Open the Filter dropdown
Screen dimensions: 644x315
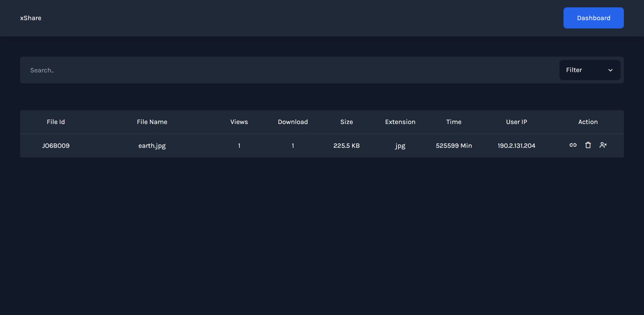coord(590,70)
